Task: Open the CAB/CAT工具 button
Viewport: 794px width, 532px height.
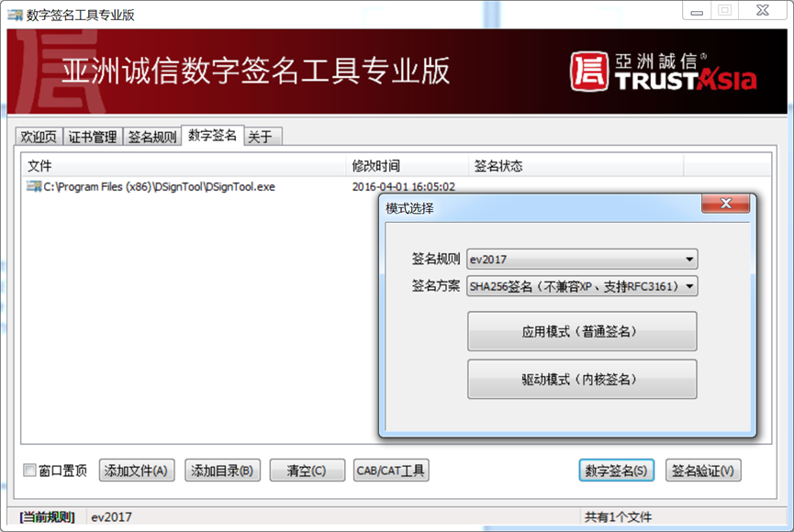Action: [391, 471]
